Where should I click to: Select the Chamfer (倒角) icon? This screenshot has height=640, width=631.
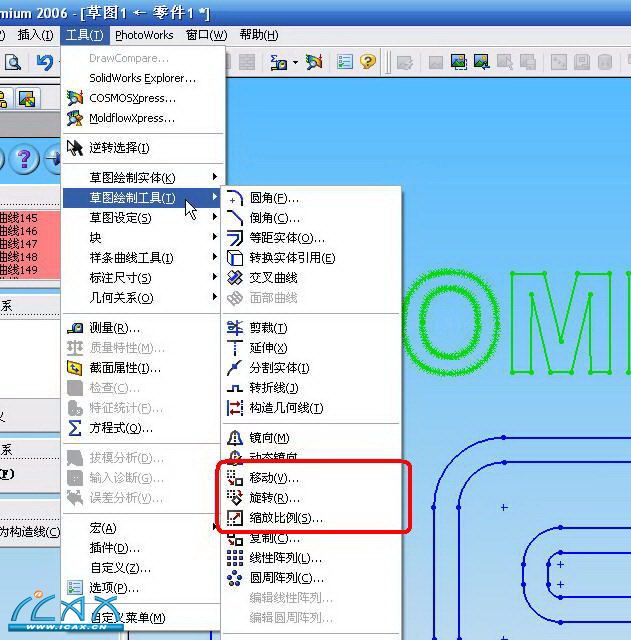[235, 218]
